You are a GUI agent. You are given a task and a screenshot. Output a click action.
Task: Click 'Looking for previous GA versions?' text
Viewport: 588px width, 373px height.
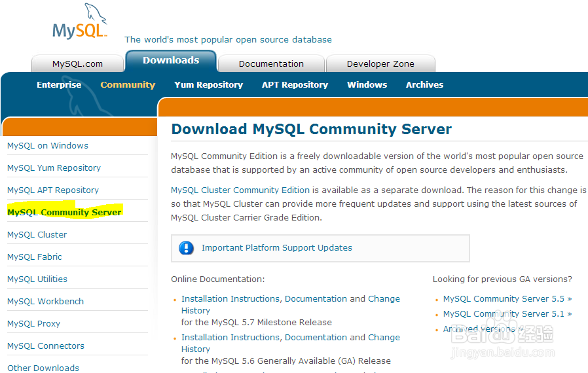coord(502,279)
